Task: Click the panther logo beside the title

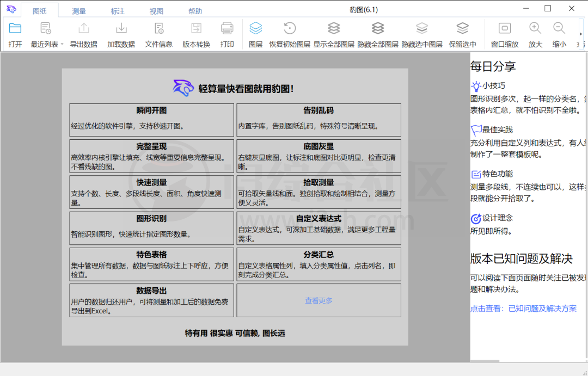Action: click(183, 88)
